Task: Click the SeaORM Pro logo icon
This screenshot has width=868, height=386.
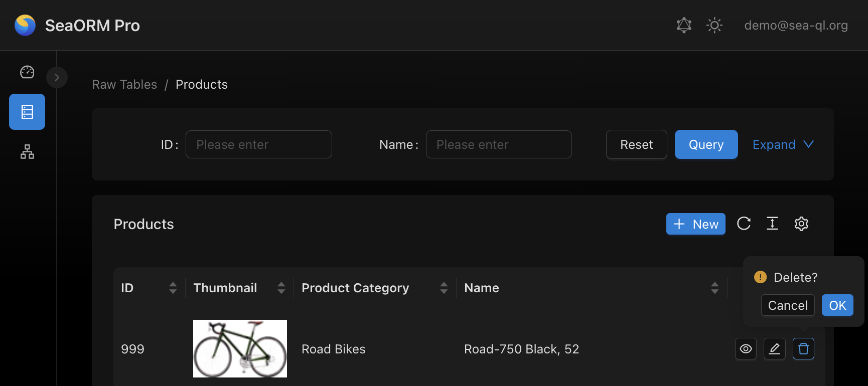Action: [25, 25]
